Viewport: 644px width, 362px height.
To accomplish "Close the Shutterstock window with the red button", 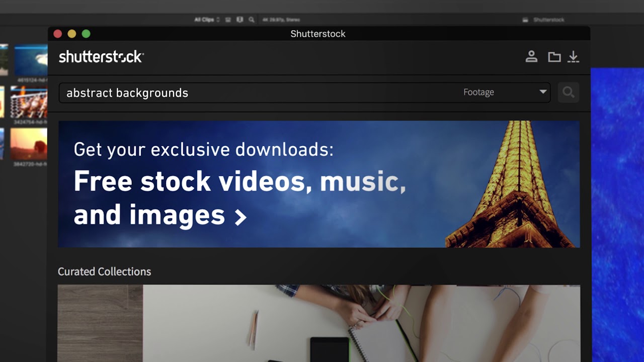I will point(58,34).
